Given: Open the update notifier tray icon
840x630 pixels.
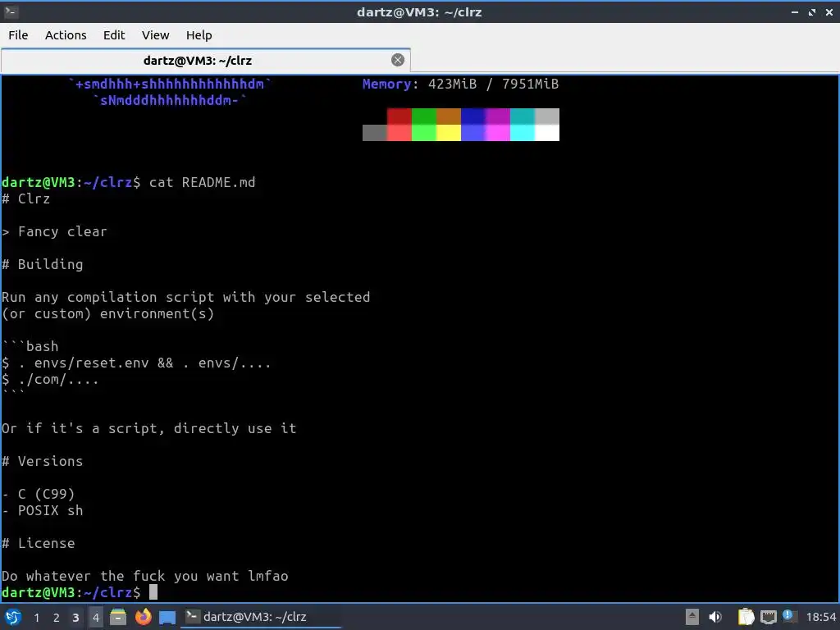Looking at the screenshot, I should pos(788,616).
